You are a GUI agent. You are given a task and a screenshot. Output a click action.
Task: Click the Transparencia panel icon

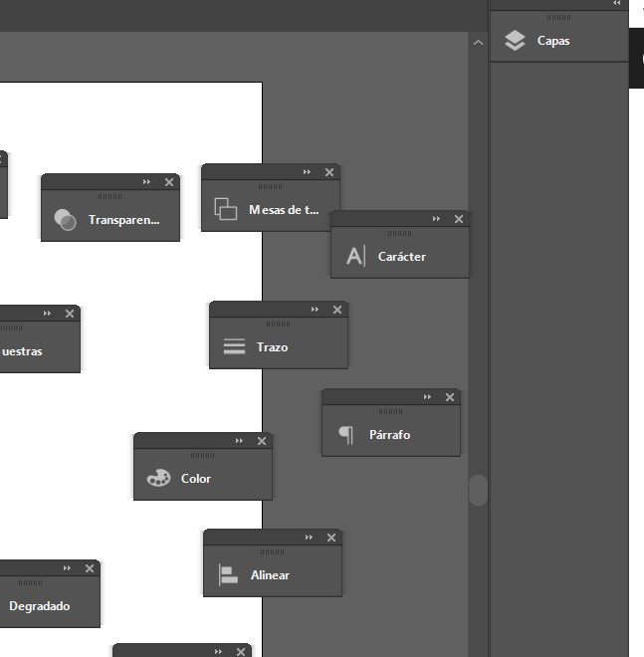coord(66,220)
